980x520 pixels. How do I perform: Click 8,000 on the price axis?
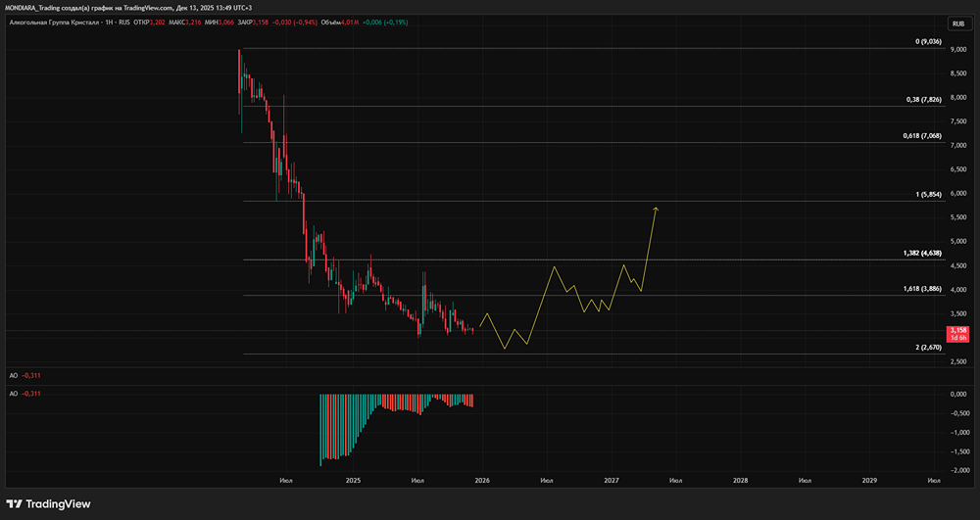point(958,97)
